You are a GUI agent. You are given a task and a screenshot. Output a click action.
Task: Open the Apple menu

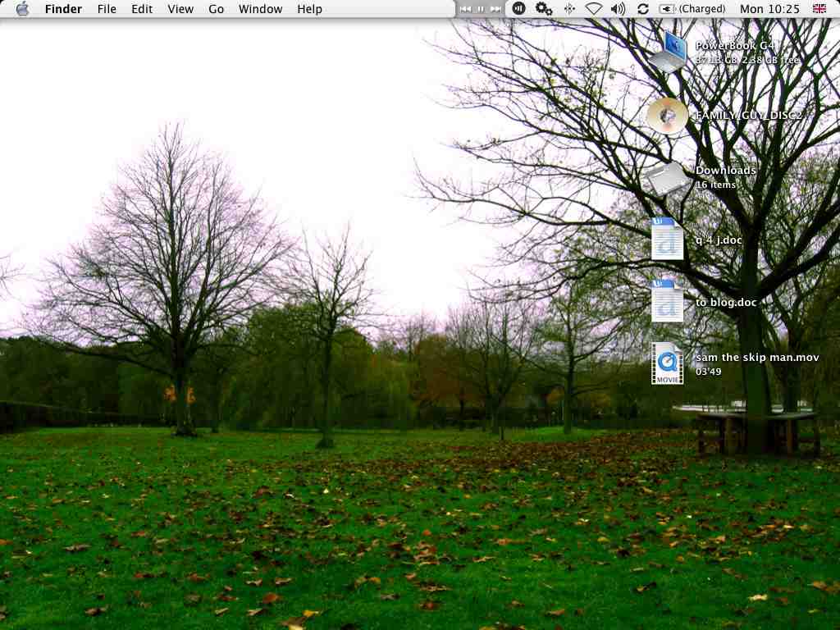click(x=22, y=8)
